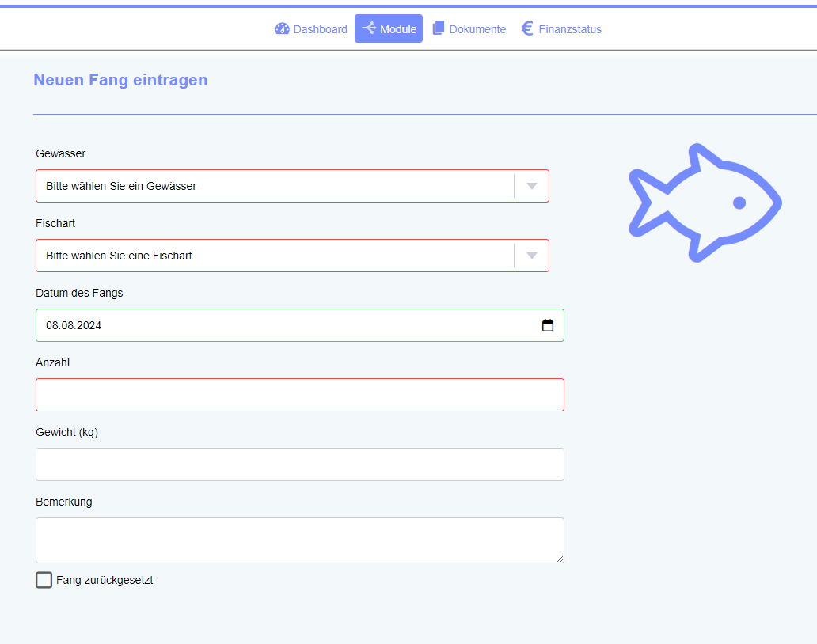Expand the Gewässer dropdown arrow
The width and height of the screenshot is (817, 644).
pos(532,186)
